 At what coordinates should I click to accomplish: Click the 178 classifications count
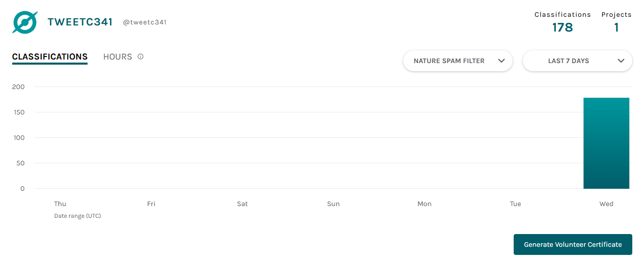[x=563, y=27]
